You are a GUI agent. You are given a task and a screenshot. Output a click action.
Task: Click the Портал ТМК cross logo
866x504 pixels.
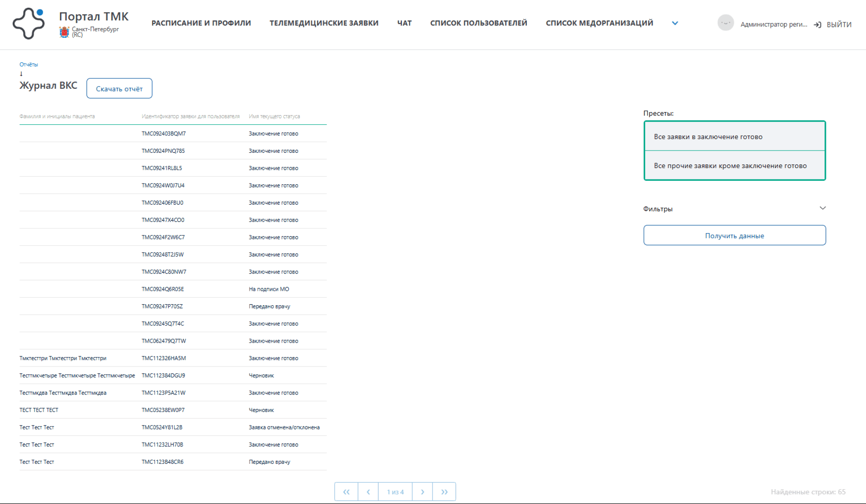click(x=28, y=23)
